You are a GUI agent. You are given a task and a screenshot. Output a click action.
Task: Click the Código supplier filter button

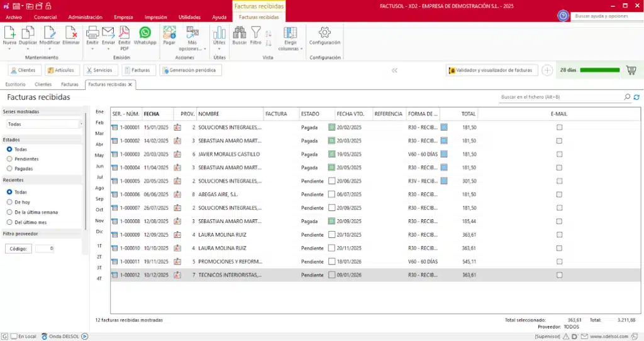pos(18,249)
